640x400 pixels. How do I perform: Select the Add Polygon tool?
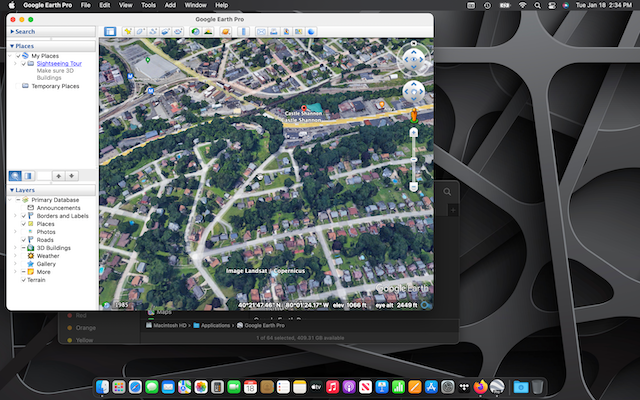(141, 32)
